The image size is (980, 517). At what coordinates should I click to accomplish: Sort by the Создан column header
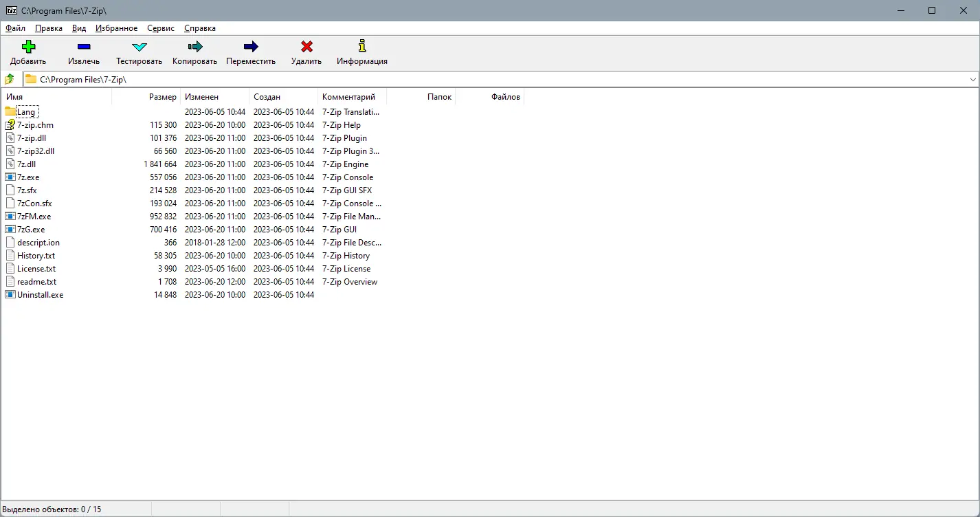tap(283, 97)
